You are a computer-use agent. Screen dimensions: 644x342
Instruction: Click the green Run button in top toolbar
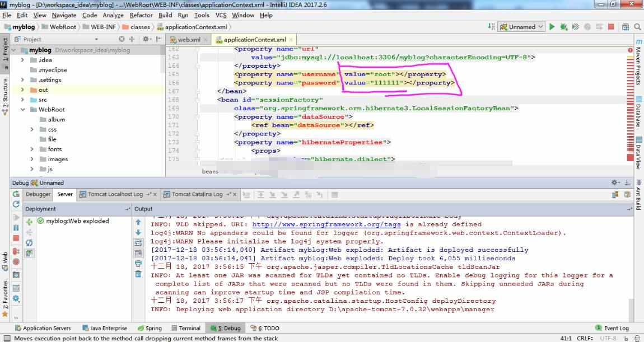click(x=552, y=27)
